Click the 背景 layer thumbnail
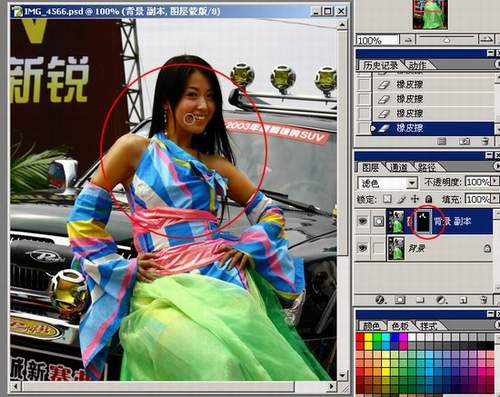The image size is (500, 397). pyautogui.click(x=396, y=248)
